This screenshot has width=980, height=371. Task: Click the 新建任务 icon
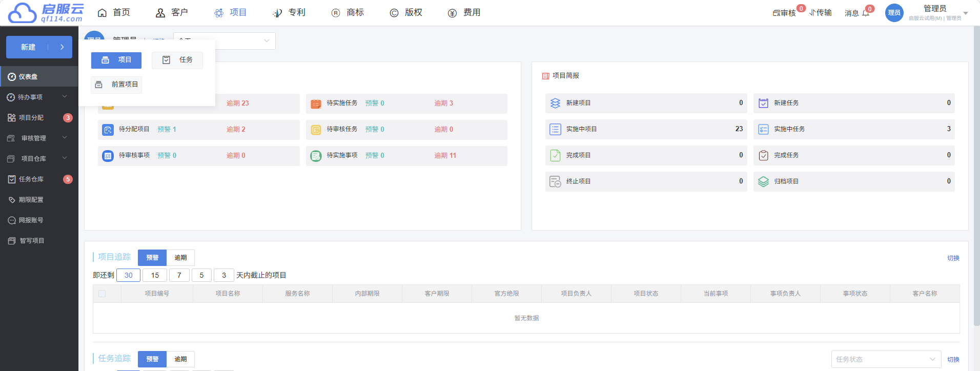click(x=763, y=103)
